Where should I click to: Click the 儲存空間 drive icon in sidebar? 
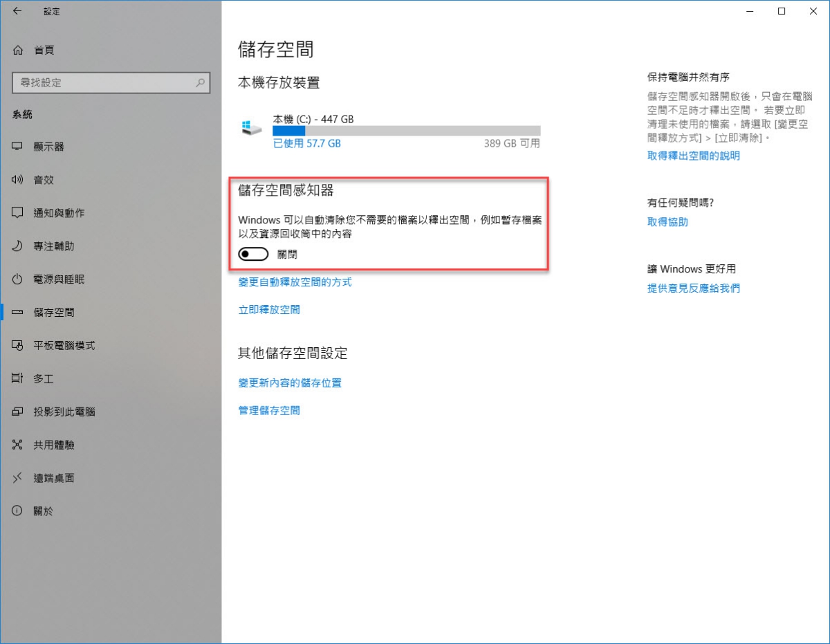pos(18,313)
